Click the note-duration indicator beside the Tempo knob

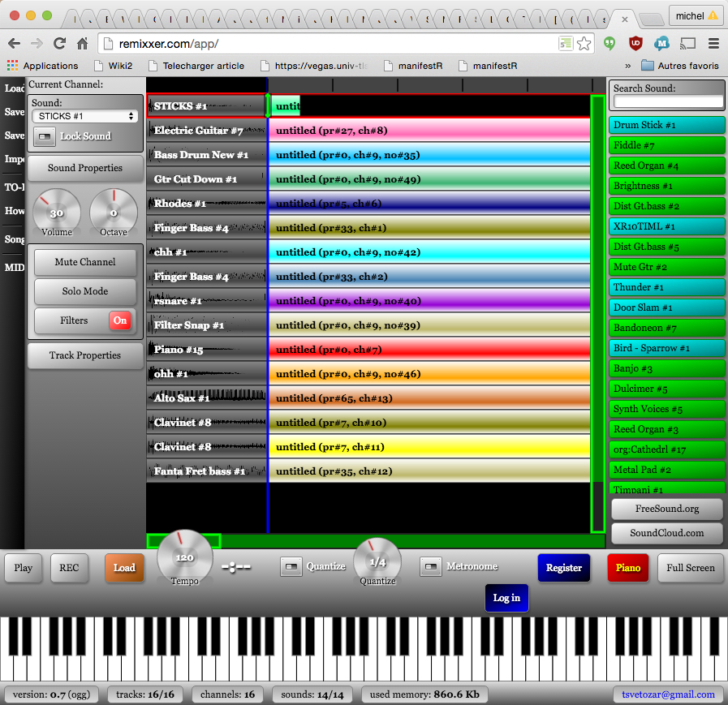[x=236, y=566]
